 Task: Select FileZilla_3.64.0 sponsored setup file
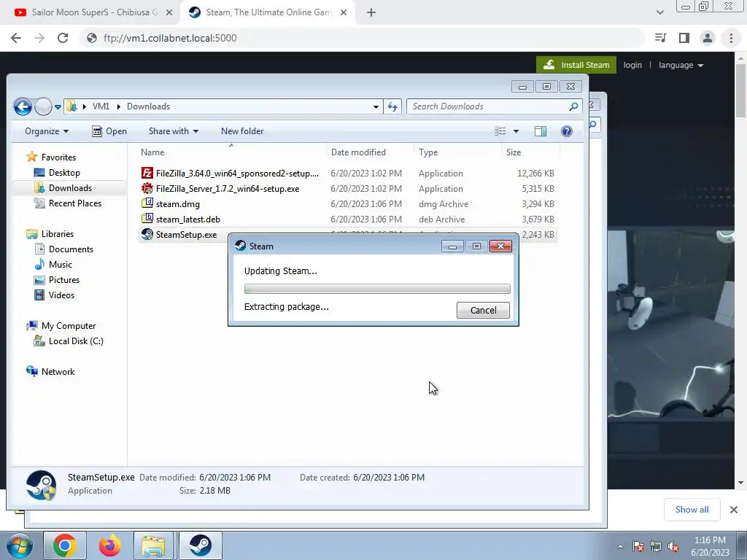(x=348, y=174)
